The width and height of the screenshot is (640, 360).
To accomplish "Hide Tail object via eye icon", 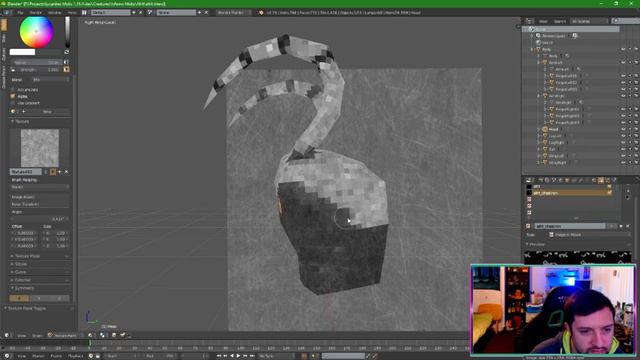I will click(x=623, y=149).
